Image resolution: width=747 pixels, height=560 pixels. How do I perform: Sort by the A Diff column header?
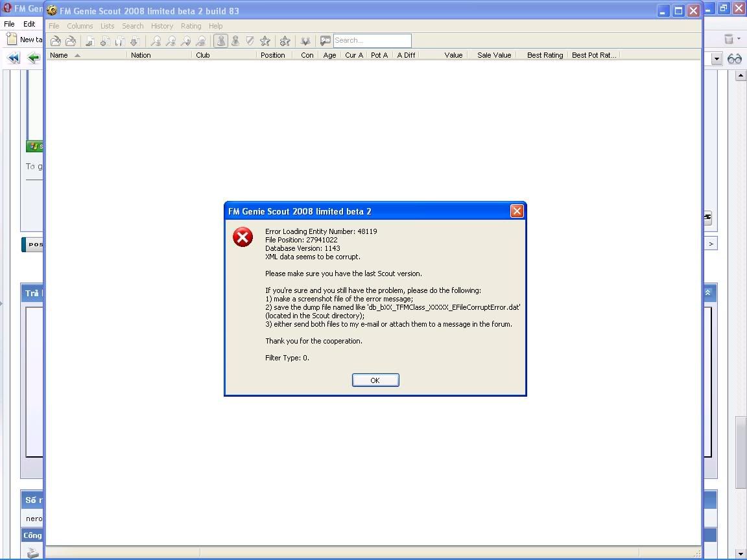(405, 55)
